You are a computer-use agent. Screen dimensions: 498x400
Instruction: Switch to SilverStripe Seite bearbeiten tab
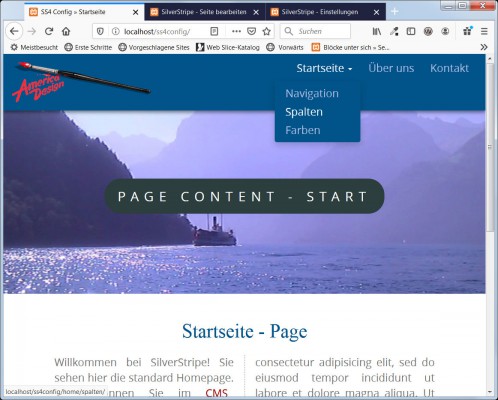pos(205,12)
